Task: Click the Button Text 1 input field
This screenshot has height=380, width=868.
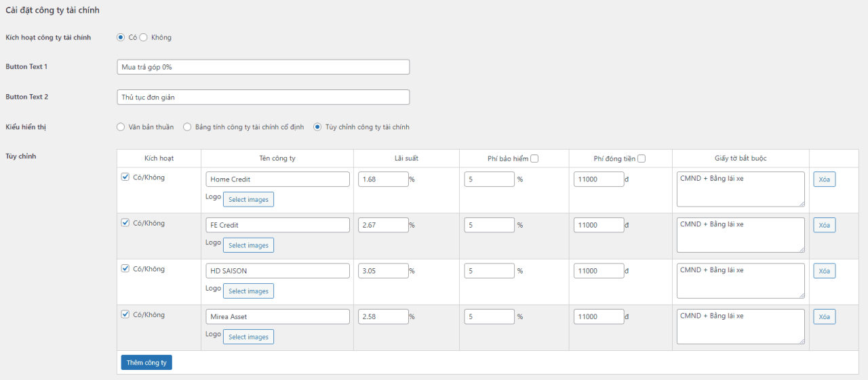Action: pos(263,67)
